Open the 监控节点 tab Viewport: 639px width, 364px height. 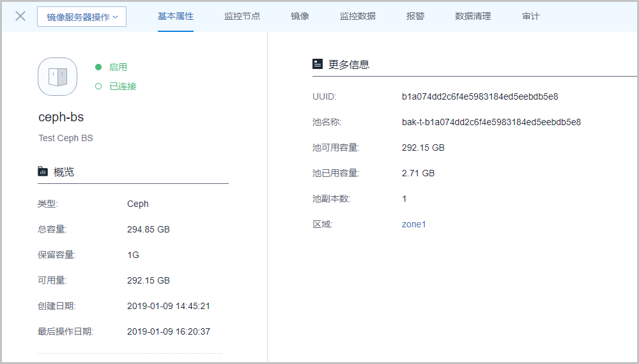[242, 16]
